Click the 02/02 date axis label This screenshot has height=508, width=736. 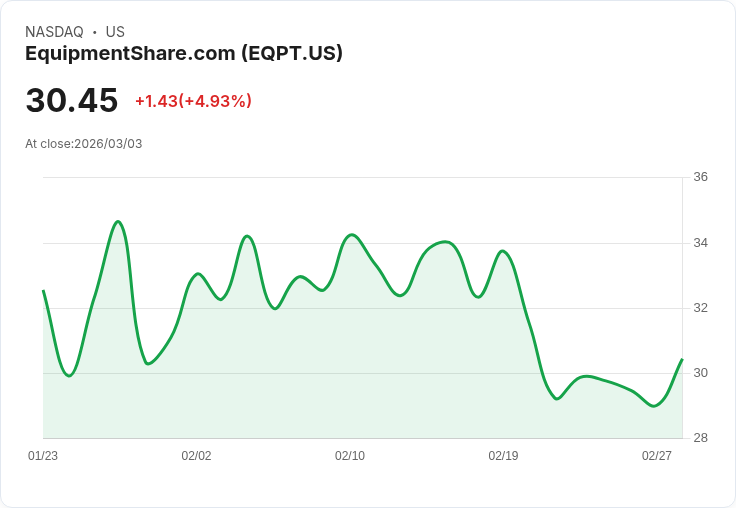pos(196,455)
